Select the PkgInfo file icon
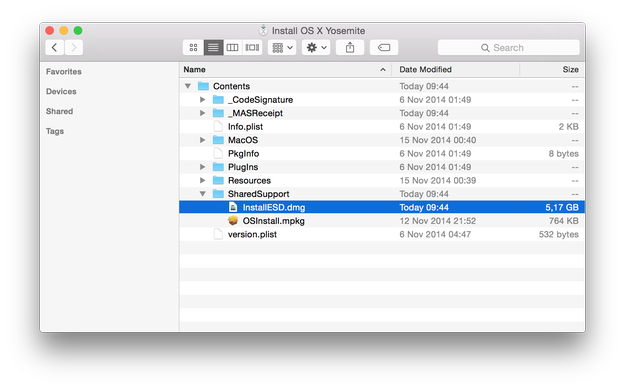The image size is (625, 389). pos(218,153)
